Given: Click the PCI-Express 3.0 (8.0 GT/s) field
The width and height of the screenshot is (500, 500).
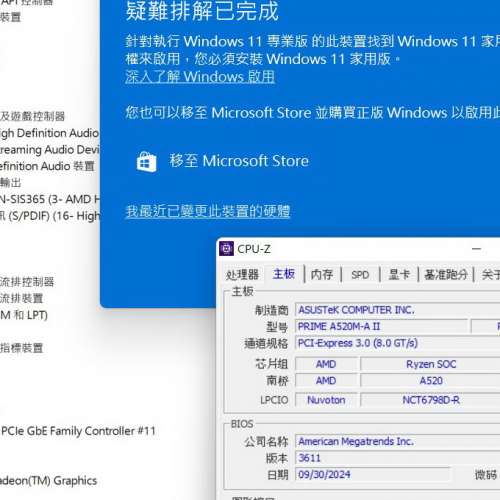Looking at the screenshot, I should click(x=397, y=343).
